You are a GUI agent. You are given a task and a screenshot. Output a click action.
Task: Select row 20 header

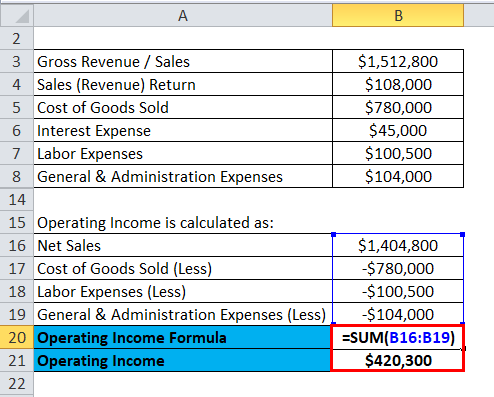coord(17,337)
